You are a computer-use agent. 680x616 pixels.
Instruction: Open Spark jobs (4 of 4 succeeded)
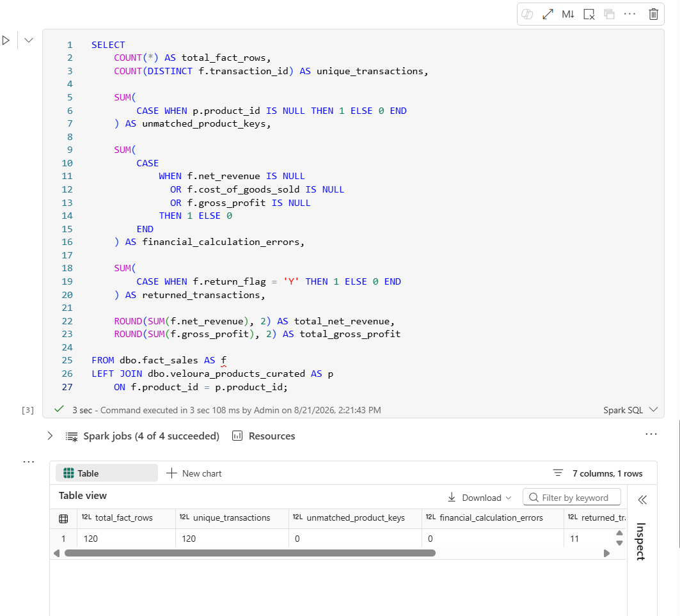151,436
